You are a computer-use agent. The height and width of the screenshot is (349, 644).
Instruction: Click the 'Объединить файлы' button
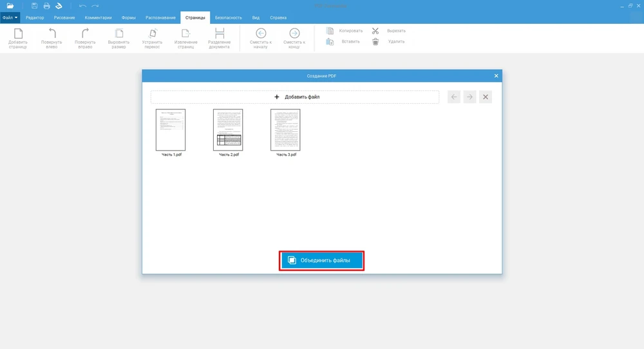(322, 260)
